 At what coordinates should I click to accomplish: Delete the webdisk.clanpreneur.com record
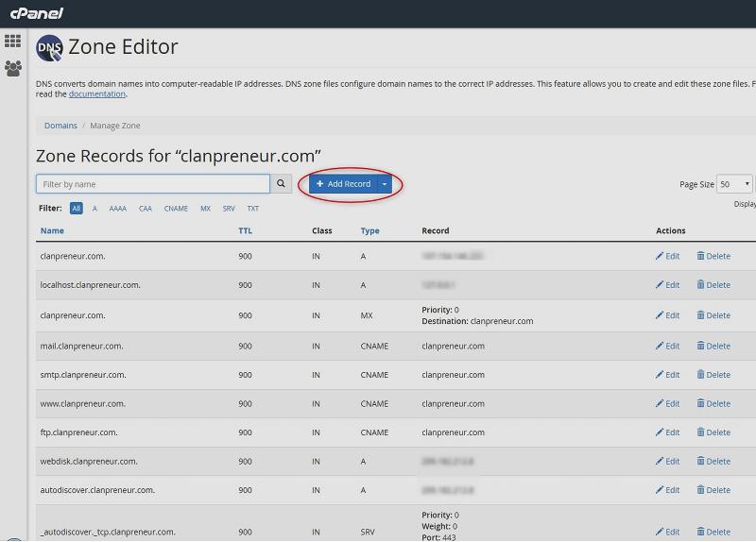coord(713,461)
